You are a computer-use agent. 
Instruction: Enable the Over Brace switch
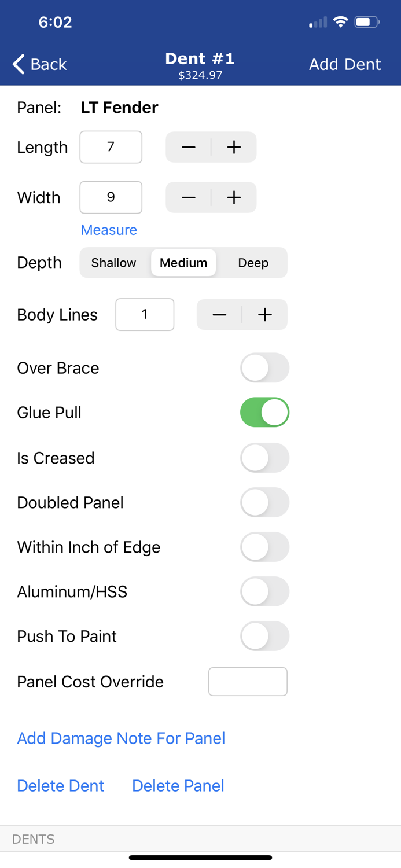[x=264, y=368]
